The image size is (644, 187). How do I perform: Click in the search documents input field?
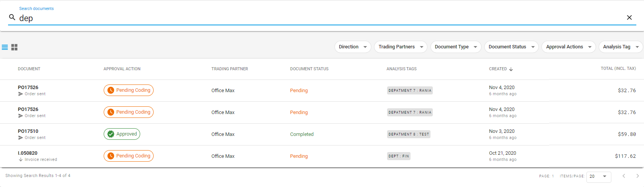[x=307, y=18]
